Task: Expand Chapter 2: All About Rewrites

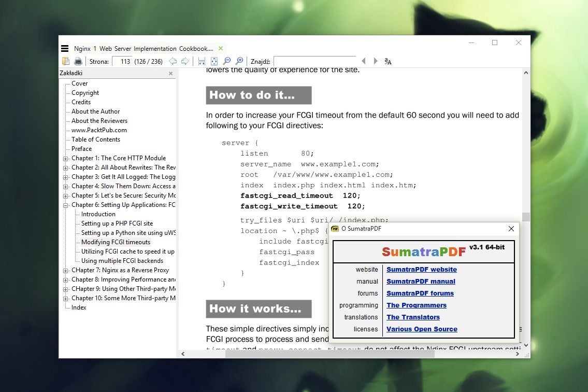Action: [x=66, y=168]
